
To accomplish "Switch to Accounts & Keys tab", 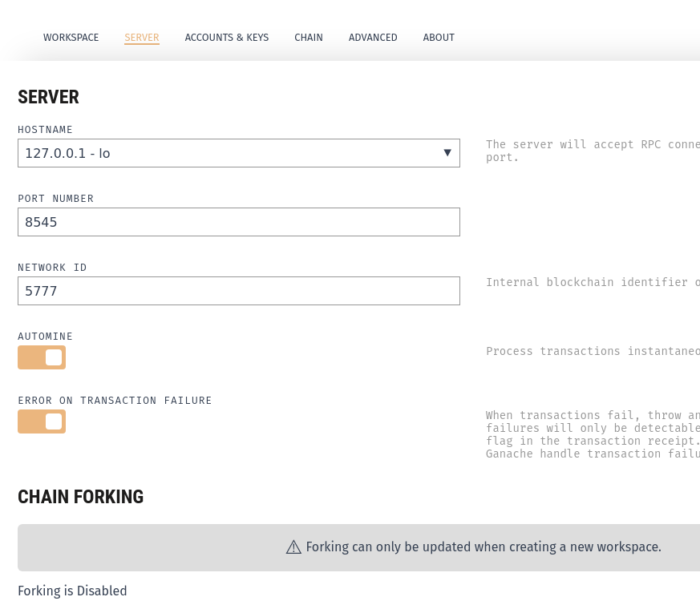I will pyautogui.click(x=227, y=38).
